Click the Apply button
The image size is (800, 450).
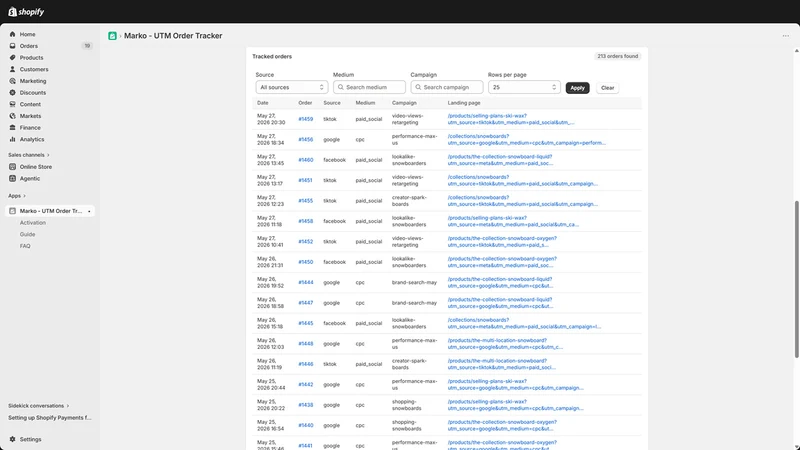click(578, 88)
